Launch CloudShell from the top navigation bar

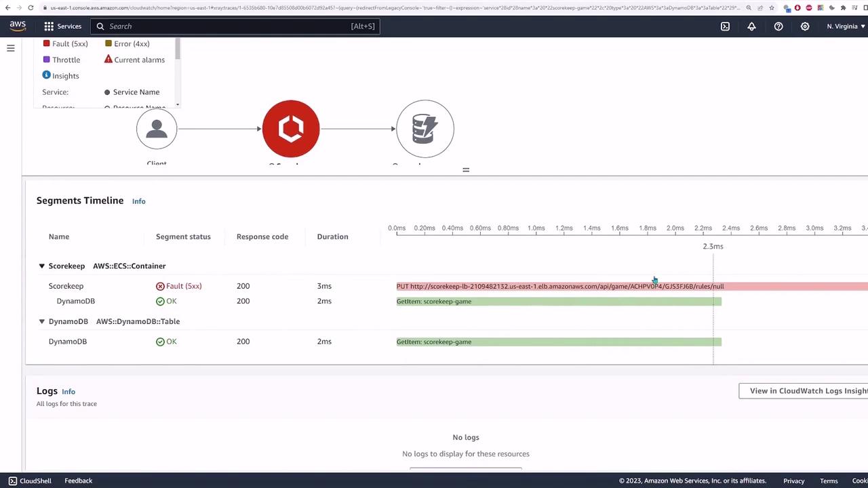[x=725, y=26]
